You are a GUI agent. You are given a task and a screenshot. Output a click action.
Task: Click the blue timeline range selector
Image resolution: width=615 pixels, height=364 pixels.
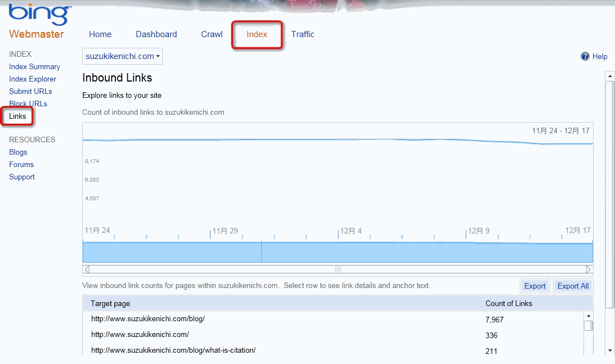coord(338,252)
